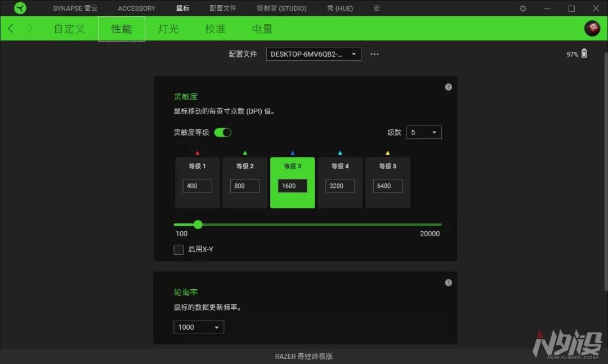This screenshot has height=364, width=608.
Task: Switch to the 自定义 tab
Action: point(69,29)
